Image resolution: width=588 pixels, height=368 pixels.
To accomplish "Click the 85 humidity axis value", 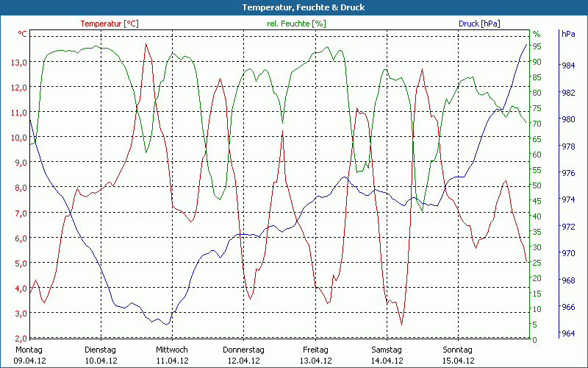I will point(537,77).
